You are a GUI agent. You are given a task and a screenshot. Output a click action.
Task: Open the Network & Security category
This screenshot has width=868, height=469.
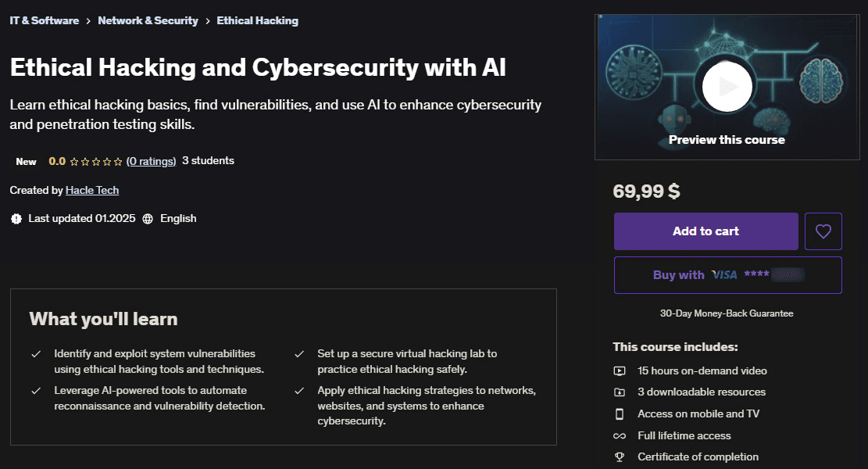(148, 20)
